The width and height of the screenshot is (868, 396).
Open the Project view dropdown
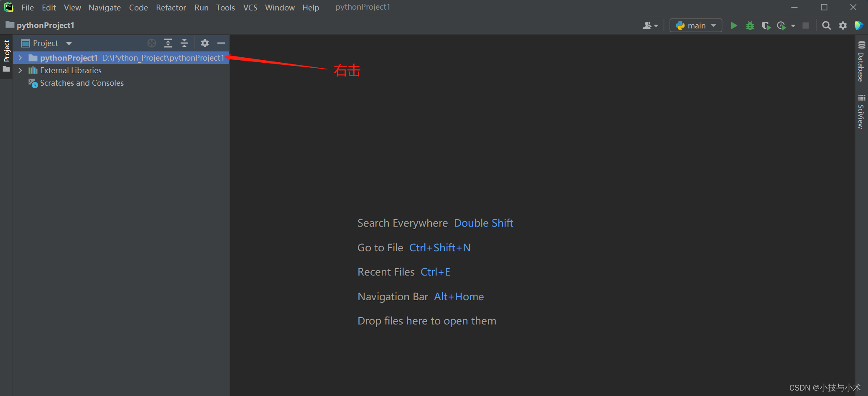pyautogui.click(x=69, y=43)
